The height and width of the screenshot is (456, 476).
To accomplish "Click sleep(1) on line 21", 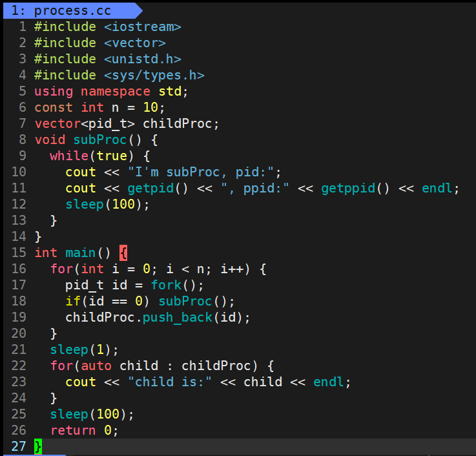I will point(81,349).
